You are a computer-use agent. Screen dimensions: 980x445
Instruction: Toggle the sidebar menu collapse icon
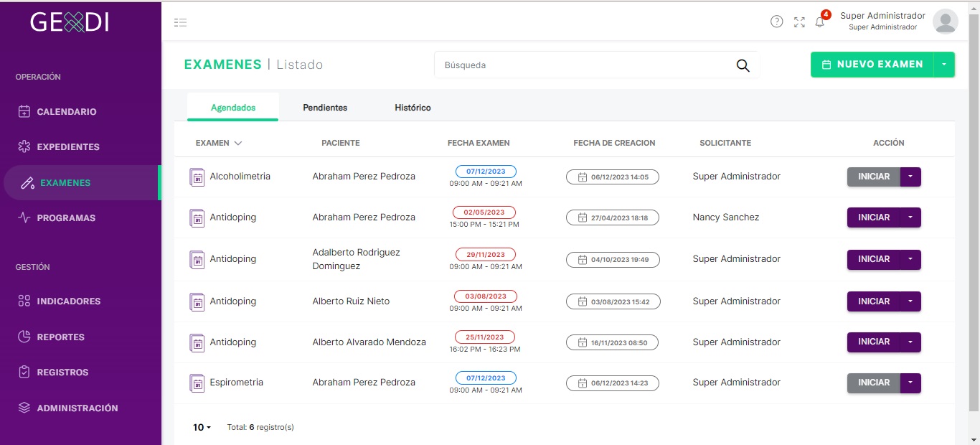click(180, 22)
